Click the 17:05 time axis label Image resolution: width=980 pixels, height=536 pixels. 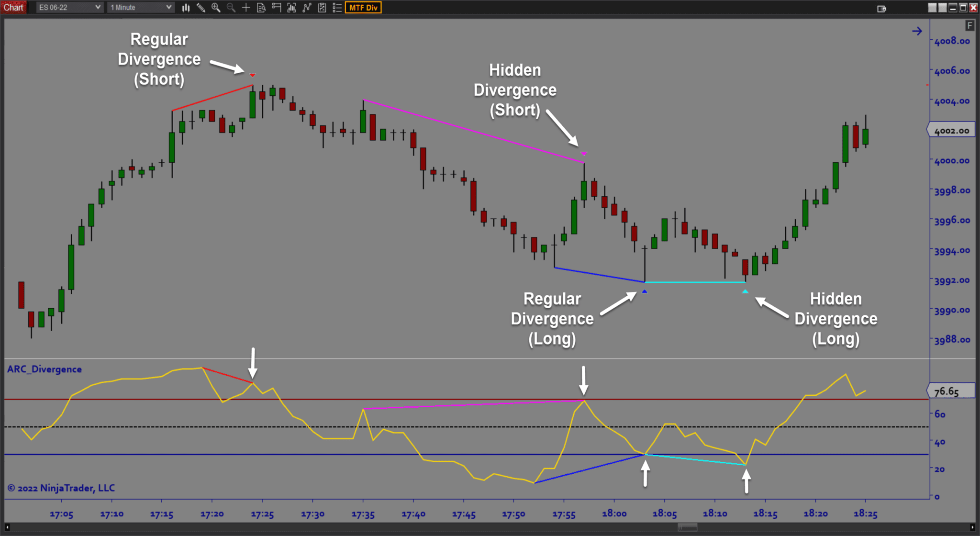(x=62, y=514)
